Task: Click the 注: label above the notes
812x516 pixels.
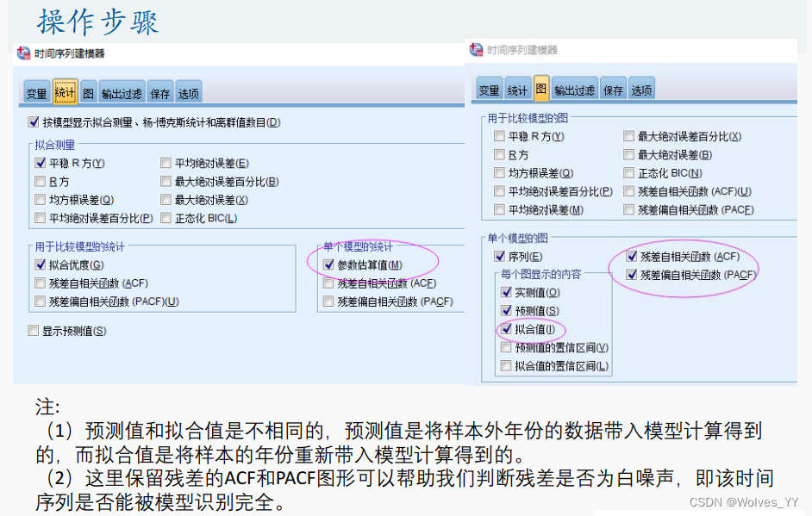Action: (x=47, y=407)
